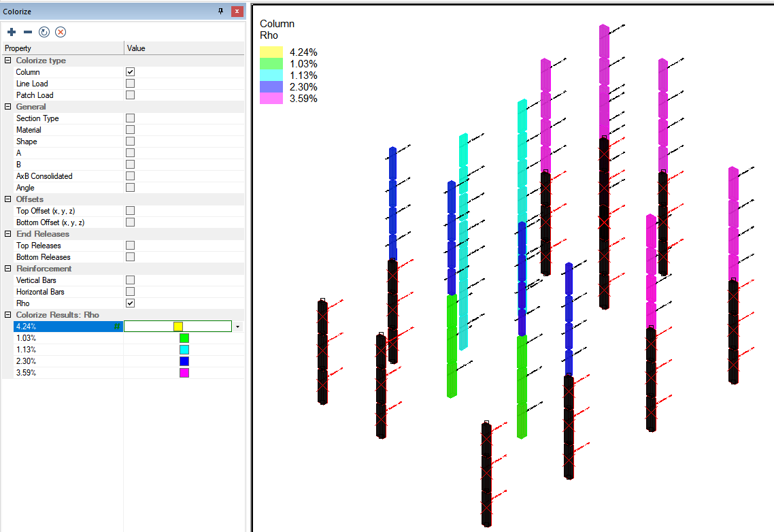The width and height of the screenshot is (774, 532).
Task: Click the plus expand-all icon
Action: pos(12,32)
